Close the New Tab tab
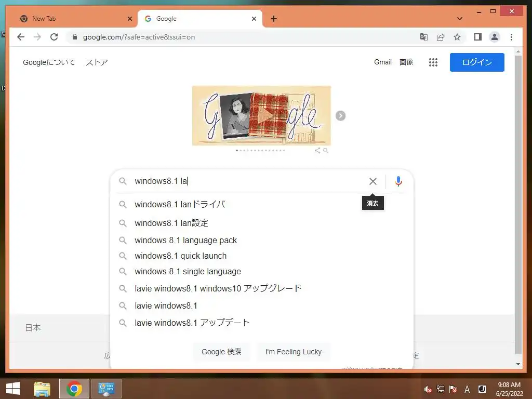Image resolution: width=532 pixels, height=399 pixels. click(x=129, y=19)
